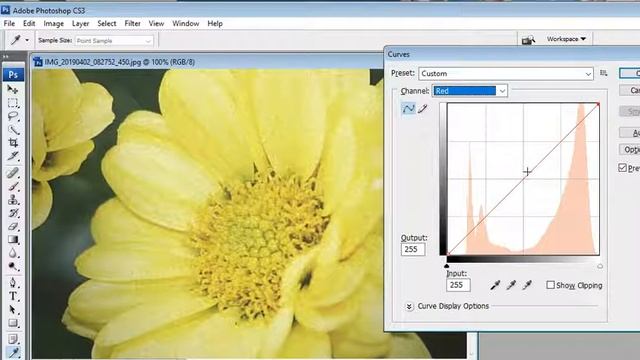Select the Notes tool
Viewport: 640px width, 360px height.
(13, 339)
